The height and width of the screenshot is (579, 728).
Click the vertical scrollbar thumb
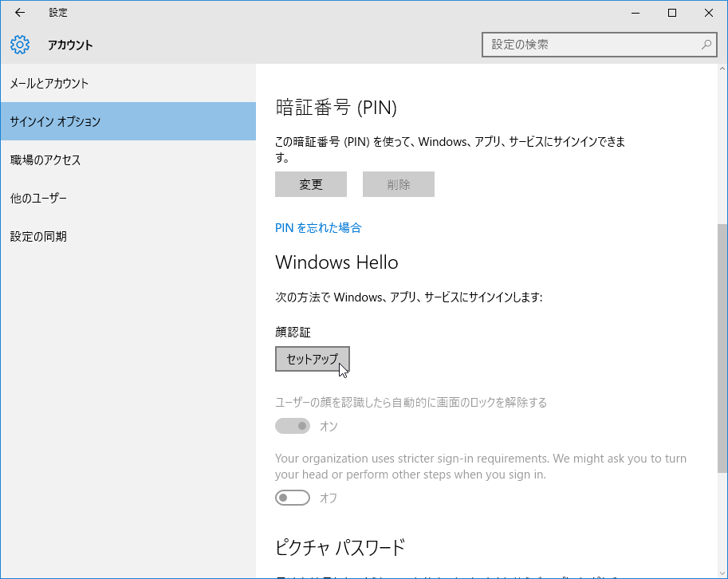coord(722,349)
